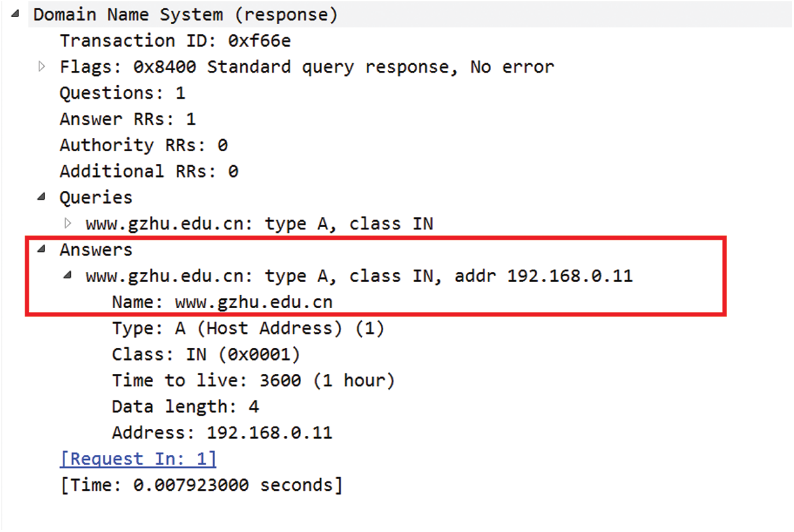Image resolution: width=794 pixels, height=532 pixels.
Task: Collapse the Domain Name System section
Action: click(16, 14)
